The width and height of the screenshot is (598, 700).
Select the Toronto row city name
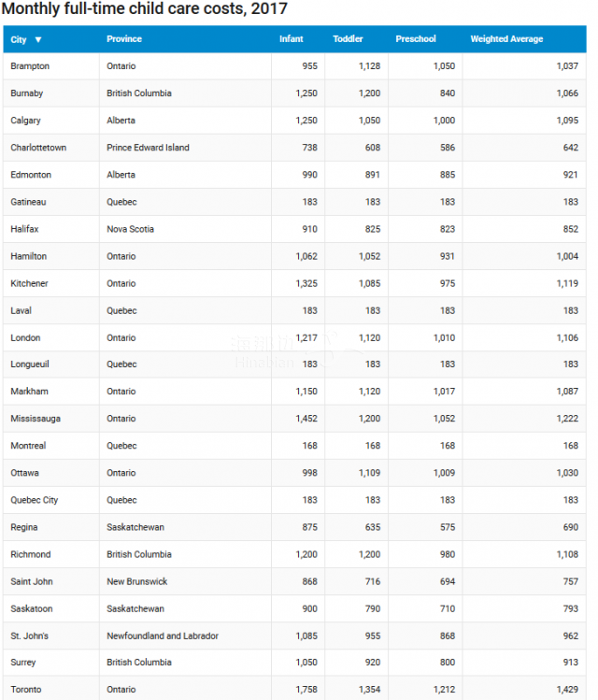click(x=26, y=690)
